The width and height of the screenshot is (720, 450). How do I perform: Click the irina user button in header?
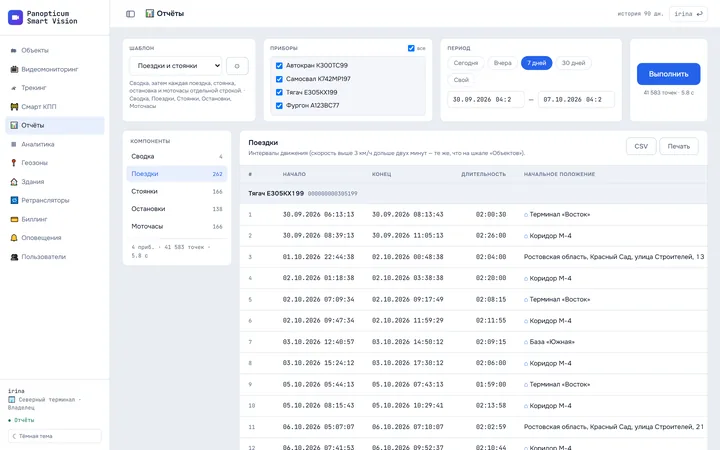coord(688,14)
